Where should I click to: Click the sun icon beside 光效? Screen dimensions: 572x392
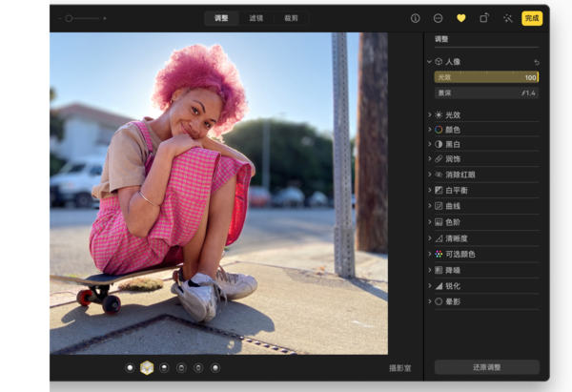coord(439,115)
